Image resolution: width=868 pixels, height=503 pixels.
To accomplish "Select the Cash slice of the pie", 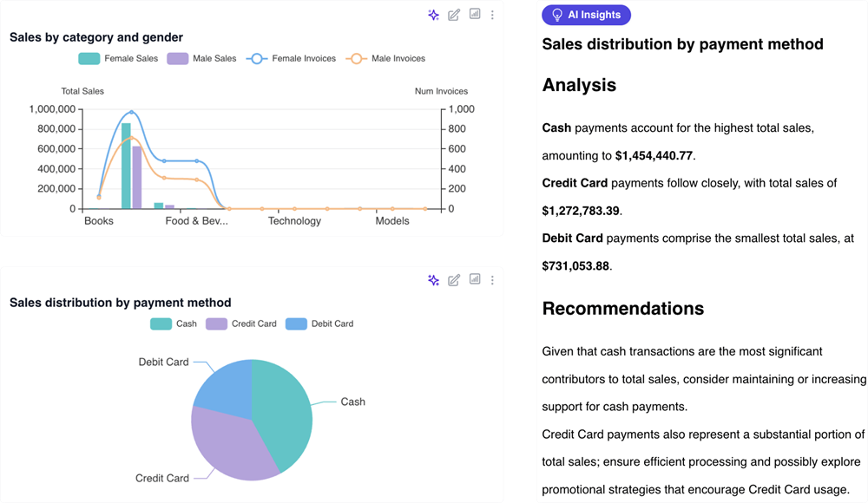I will [x=282, y=408].
